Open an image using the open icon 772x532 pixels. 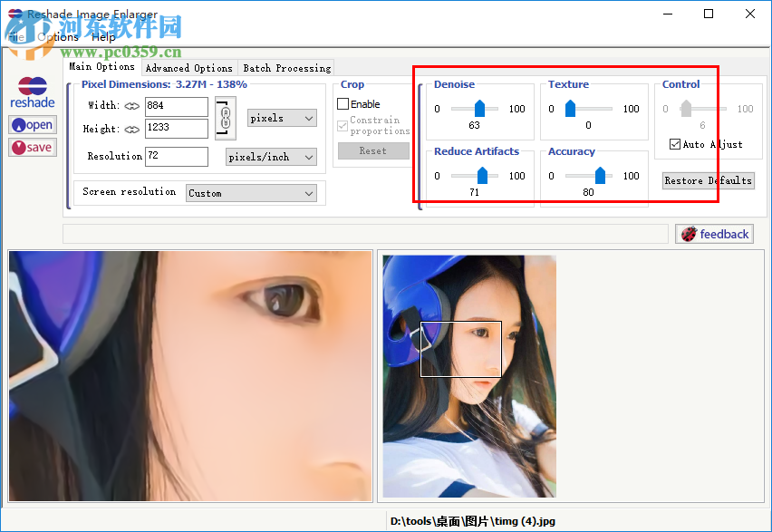click(x=32, y=124)
